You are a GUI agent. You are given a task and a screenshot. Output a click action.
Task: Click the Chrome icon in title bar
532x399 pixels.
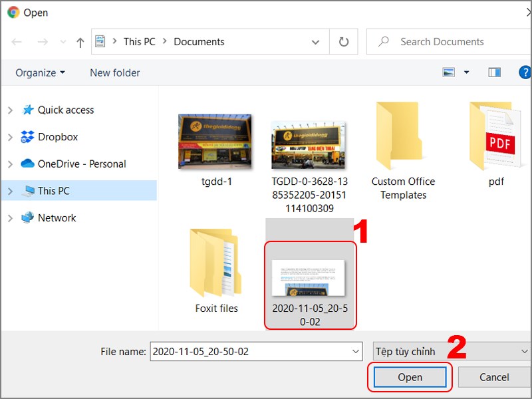[x=13, y=13]
